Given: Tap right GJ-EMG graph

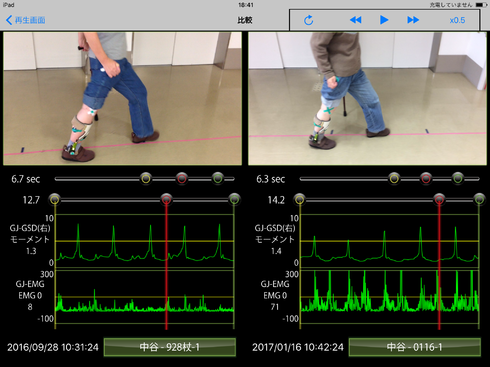Looking at the screenshot, I should coord(389,297).
